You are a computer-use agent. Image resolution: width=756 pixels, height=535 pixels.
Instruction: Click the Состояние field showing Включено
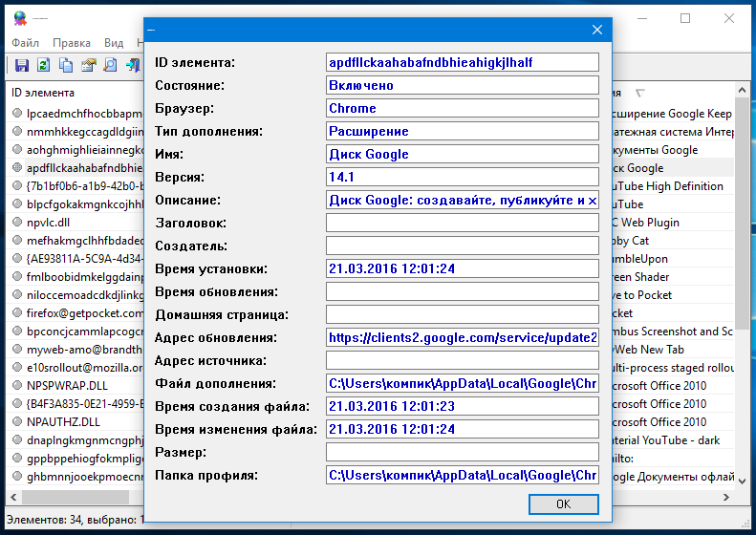463,85
